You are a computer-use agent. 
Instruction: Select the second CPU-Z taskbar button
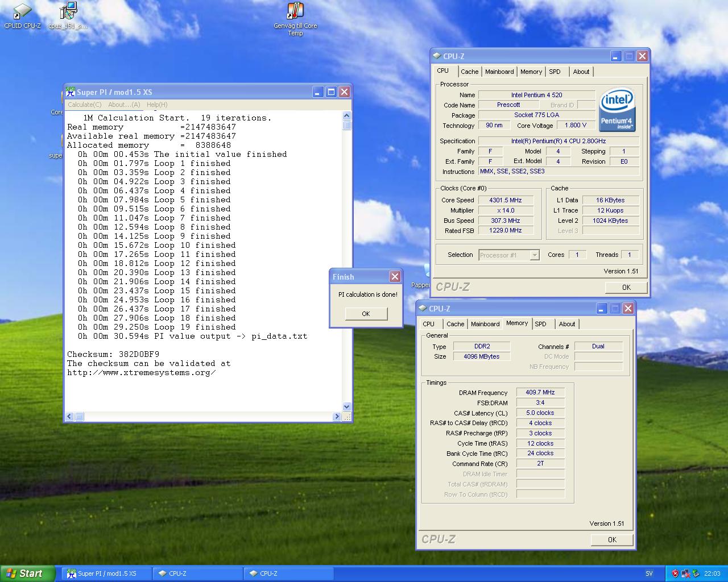pos(289,573)
